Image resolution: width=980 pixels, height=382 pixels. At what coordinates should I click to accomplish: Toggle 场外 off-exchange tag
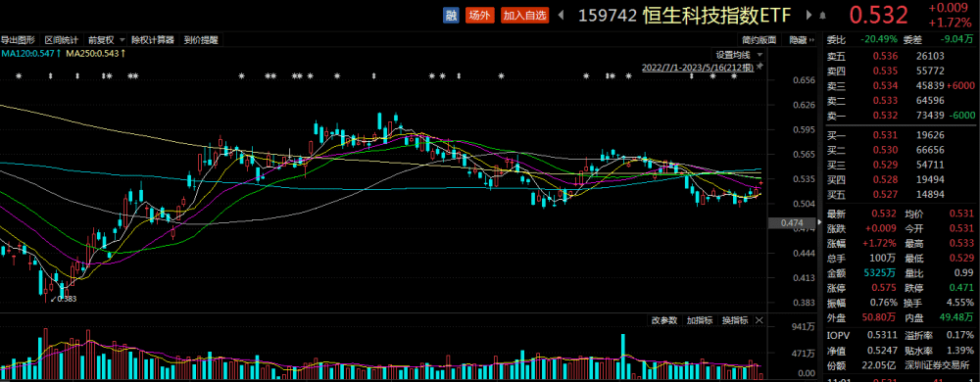[480, 16]
